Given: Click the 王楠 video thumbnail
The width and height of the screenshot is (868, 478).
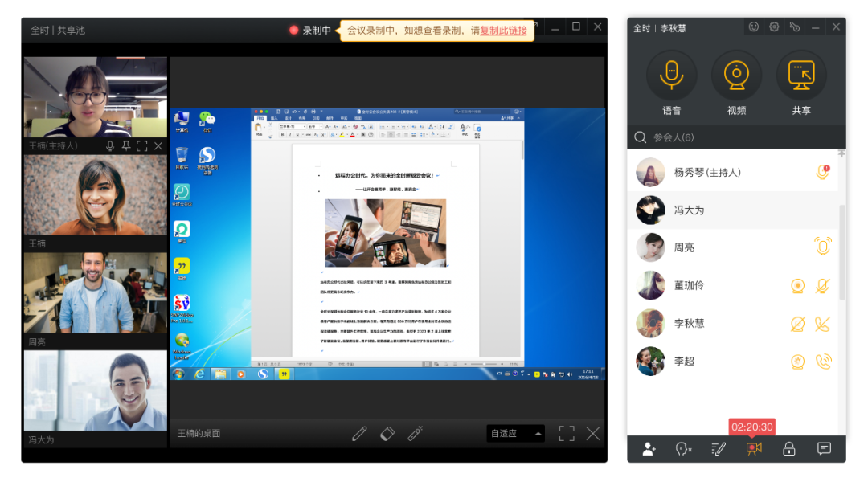Looking at the screenshot, I should click(95, 194).
